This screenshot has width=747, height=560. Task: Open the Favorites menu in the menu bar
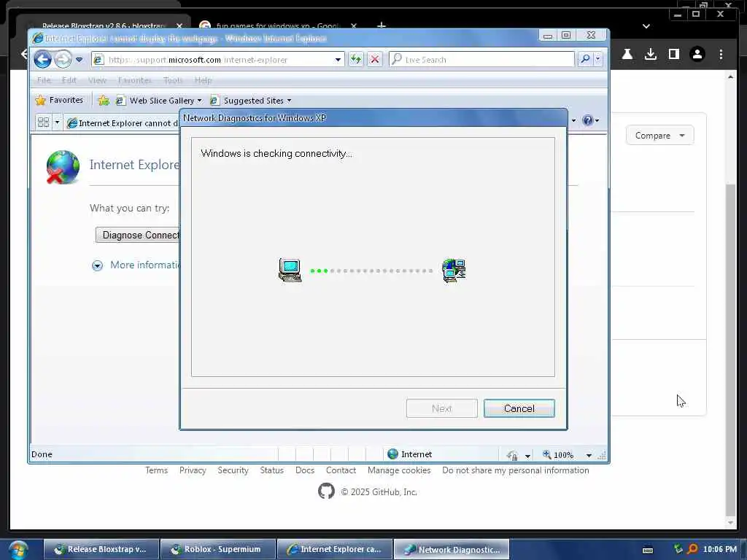pos(135,80)
